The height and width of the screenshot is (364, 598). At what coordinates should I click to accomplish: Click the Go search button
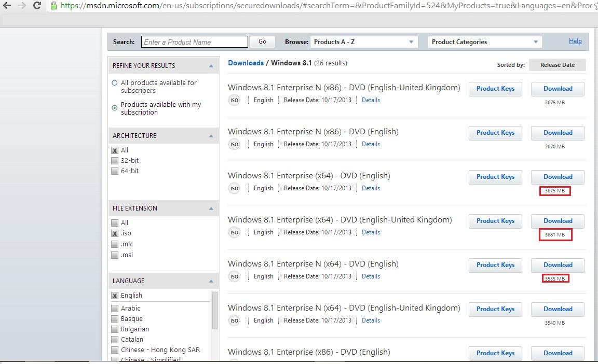(x=262, y=42)
